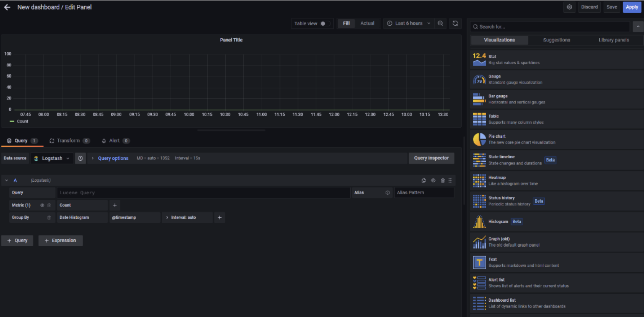Add a new Query
Viewport: 644px width, 317px height.
[x=17, y=241]
